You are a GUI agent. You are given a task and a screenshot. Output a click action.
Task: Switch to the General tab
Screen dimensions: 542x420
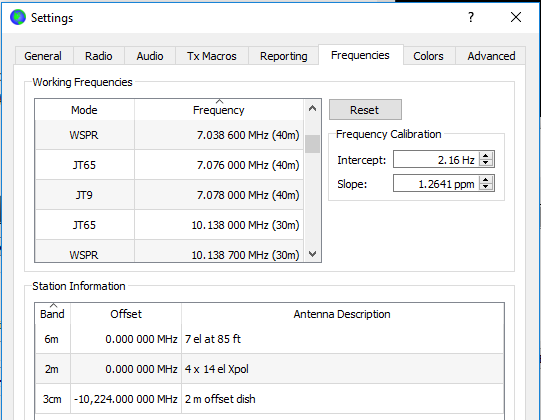click(x=43, y=56)
